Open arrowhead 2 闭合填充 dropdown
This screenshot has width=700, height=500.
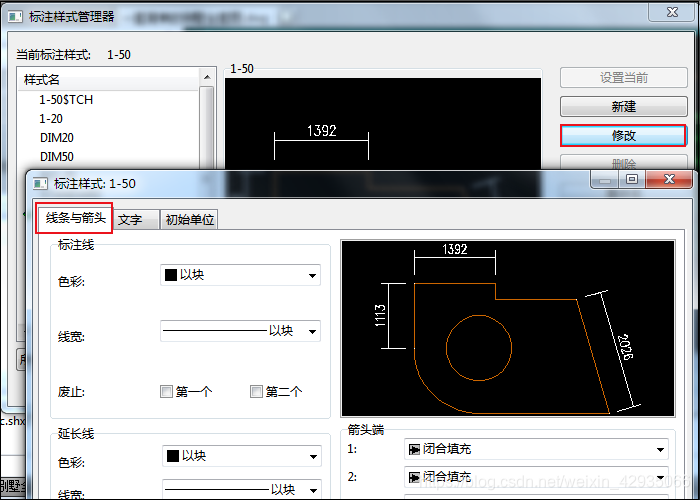tap(536, 477)
